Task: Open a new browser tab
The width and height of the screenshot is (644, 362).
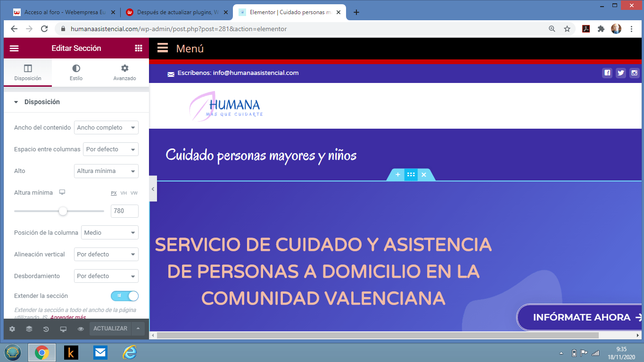Action: pyautogui.click(x=356, y=12)
